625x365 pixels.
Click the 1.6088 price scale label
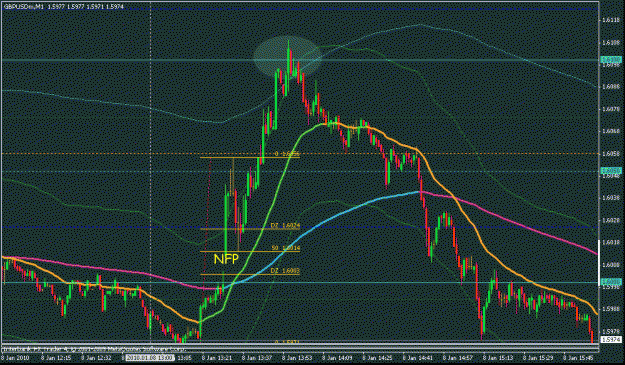pyautogui.click(x=610, y=86)
